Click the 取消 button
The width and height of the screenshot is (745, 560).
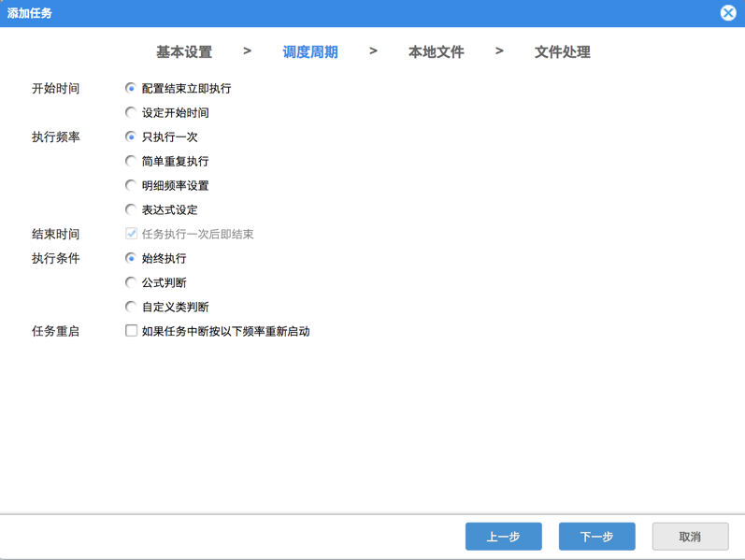tap(691, 537)
